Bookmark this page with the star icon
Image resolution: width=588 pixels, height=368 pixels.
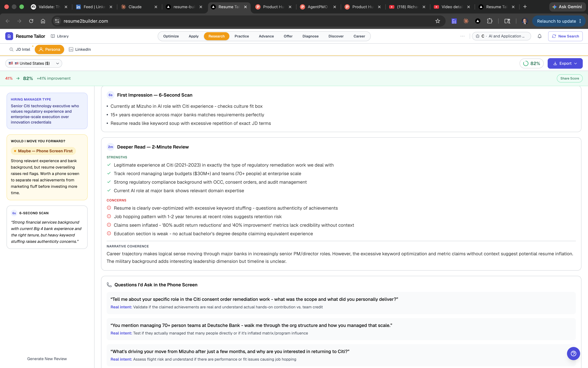[437, 21]
